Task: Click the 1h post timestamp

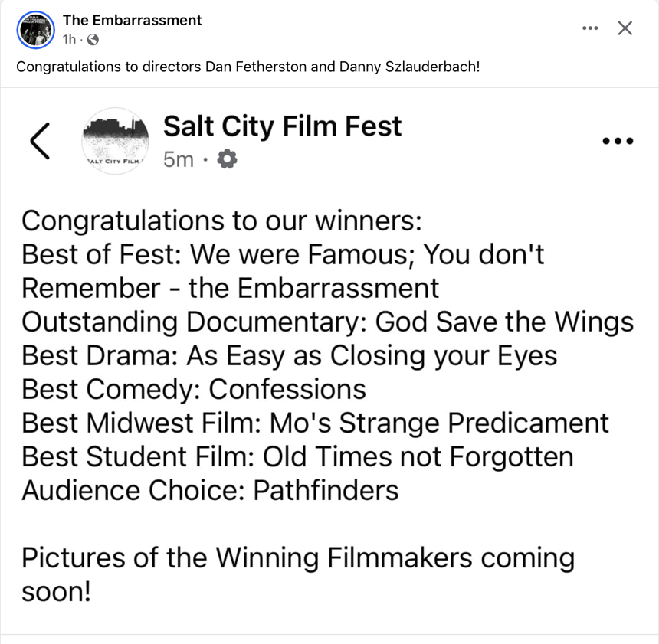Action: [68, 39]
